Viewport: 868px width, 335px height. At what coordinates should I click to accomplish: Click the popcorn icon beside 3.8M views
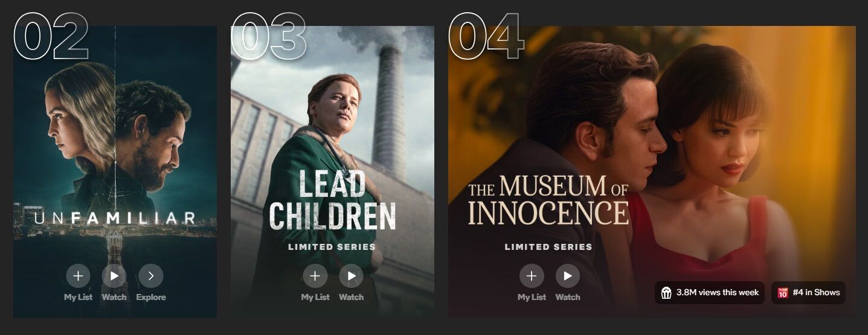click(x=666, y=293)
